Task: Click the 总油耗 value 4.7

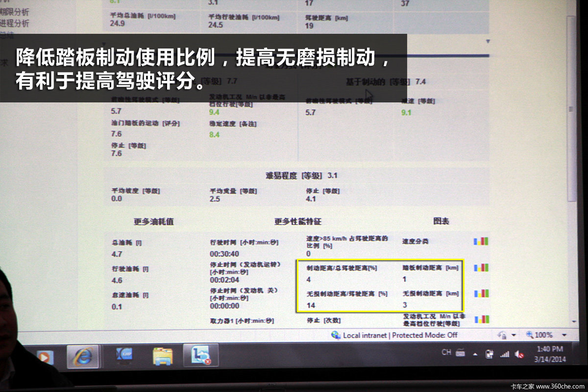Action: tap(117, 254)
